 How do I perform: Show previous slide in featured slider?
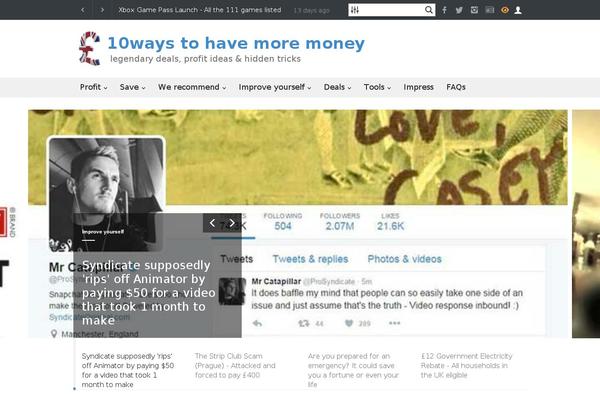coord(212,223)
